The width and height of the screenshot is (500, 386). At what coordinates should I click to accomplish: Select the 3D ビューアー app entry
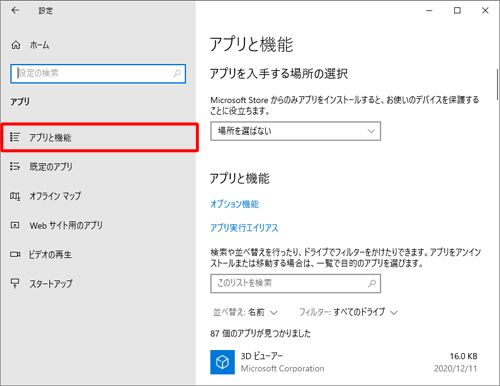click(x=345, y=362)
